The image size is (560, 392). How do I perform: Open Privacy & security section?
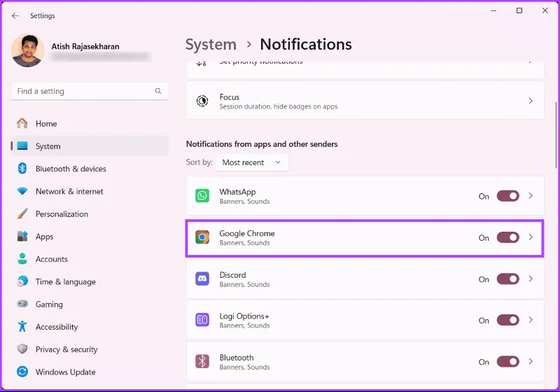[90, 349]
